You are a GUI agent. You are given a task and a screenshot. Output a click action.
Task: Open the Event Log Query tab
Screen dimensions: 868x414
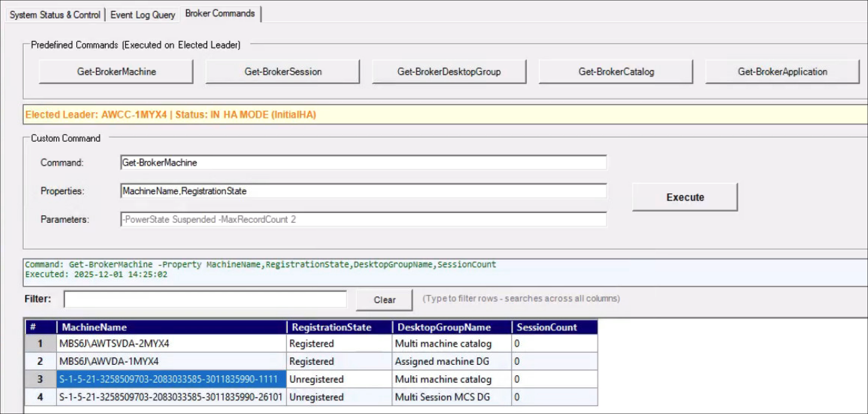[x=143, y=15]
